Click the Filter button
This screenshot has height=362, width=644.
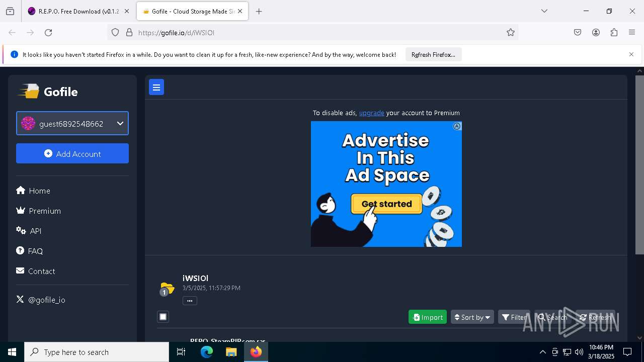pyautogui.click(x=514, y=317)
